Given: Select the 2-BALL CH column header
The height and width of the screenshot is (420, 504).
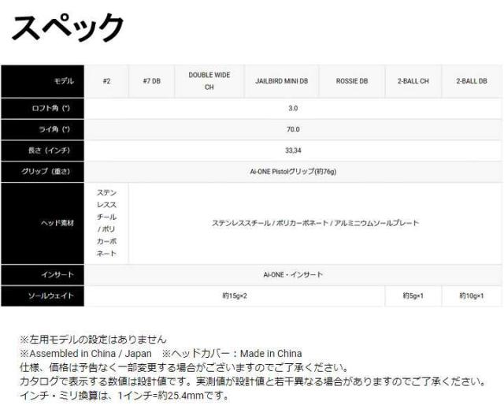Looking at the screenshot, I should click(413, 81).
